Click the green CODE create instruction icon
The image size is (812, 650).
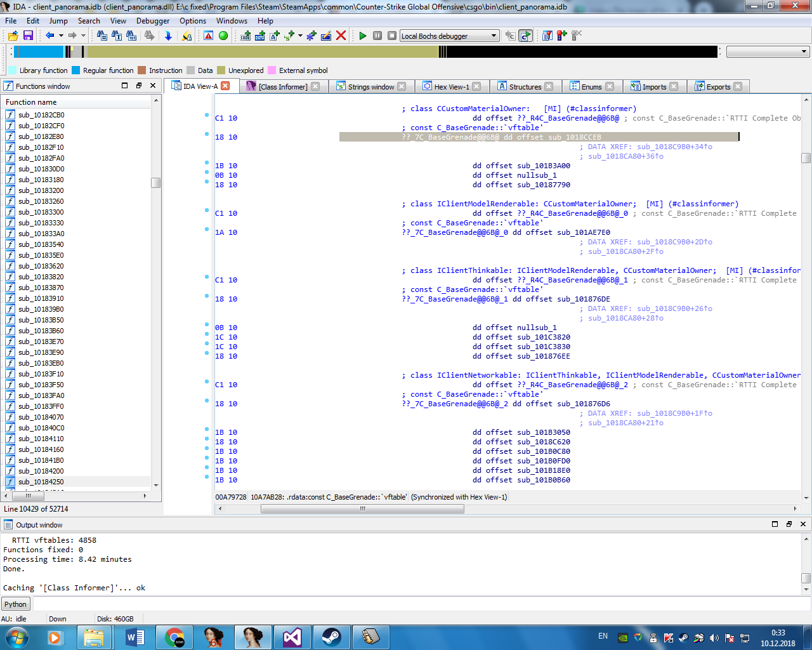[246, 36]
